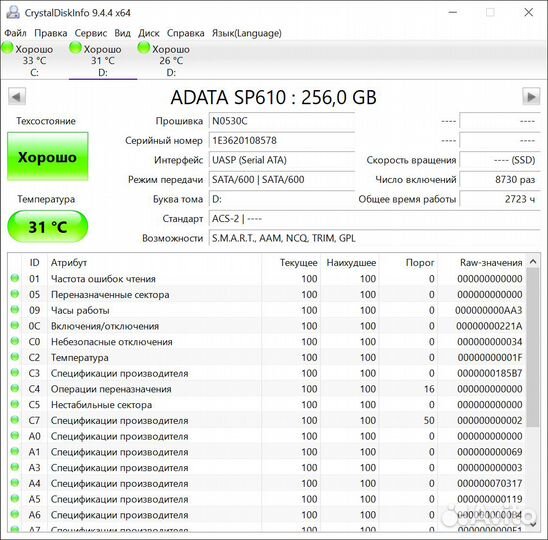Open the Вид menu
This screenshot has height=540, width=548.
point(123,33)
